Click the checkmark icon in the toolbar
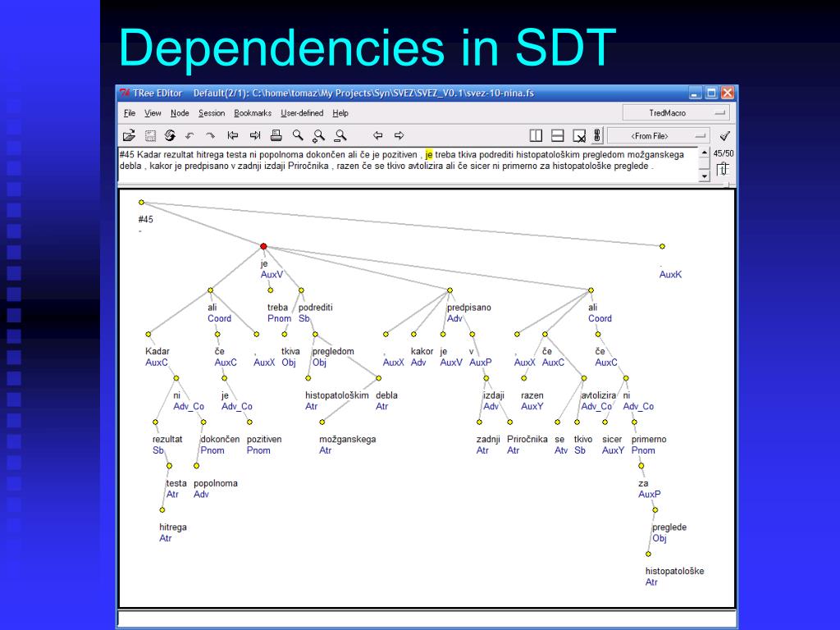The width and height of the screenshot is (840, 630). [x=725, y=135]
